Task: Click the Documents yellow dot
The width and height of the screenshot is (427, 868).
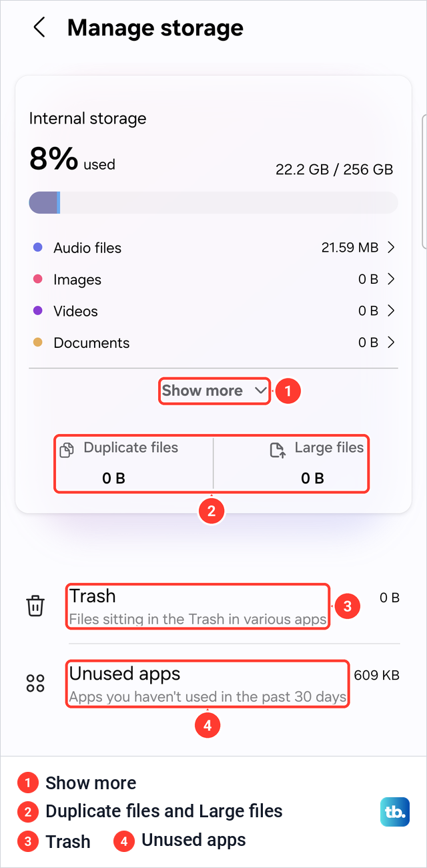Action: click(x=38, y=343)
